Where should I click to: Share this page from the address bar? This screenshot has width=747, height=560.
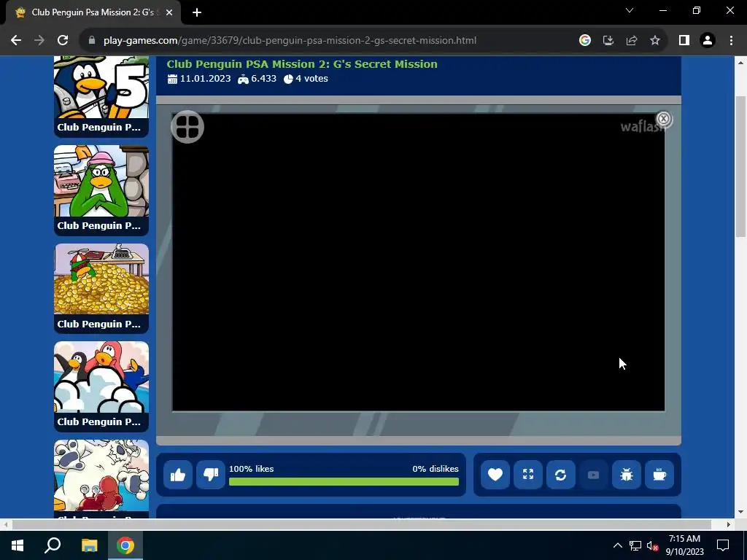[x=632, y=41]
